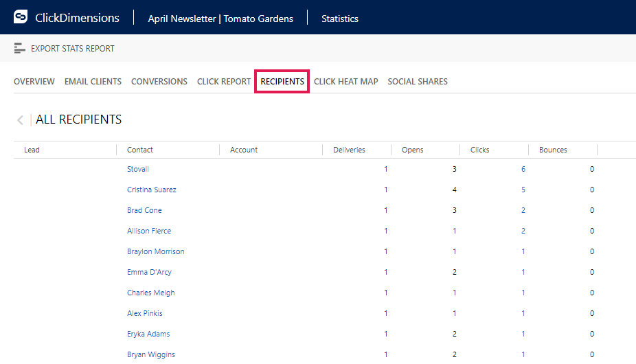Go back using the left chevron

(20, 120)
